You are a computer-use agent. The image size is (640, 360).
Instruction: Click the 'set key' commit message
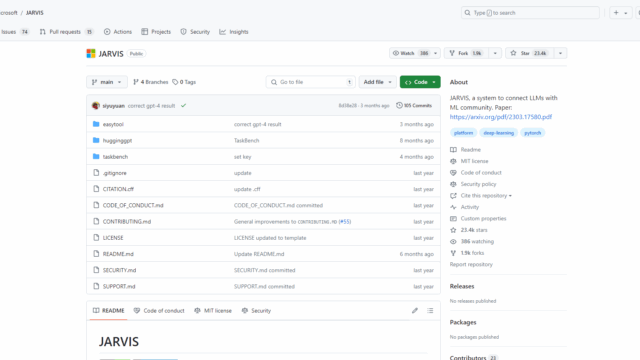point(242,157)
